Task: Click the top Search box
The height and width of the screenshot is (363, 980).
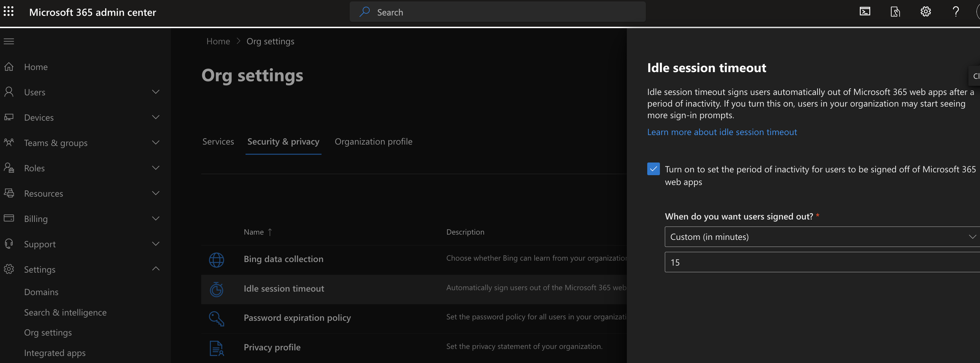Action: (x=497, y=12)
